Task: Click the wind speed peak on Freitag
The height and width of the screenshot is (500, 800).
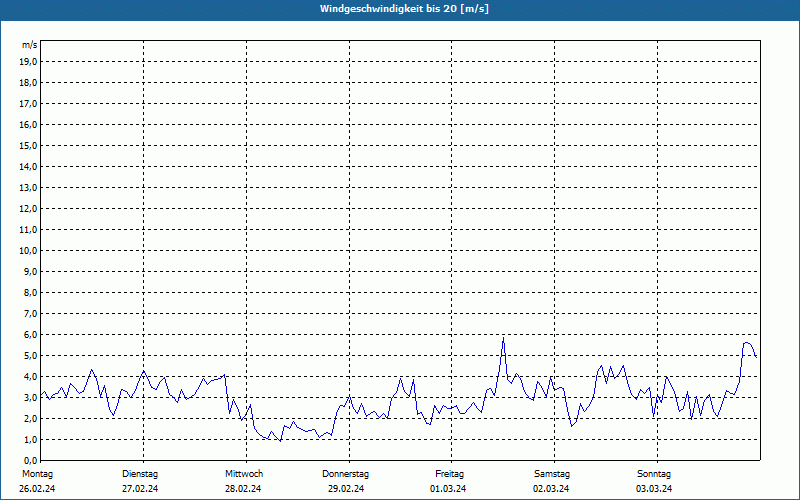Action: pos(503,338)
